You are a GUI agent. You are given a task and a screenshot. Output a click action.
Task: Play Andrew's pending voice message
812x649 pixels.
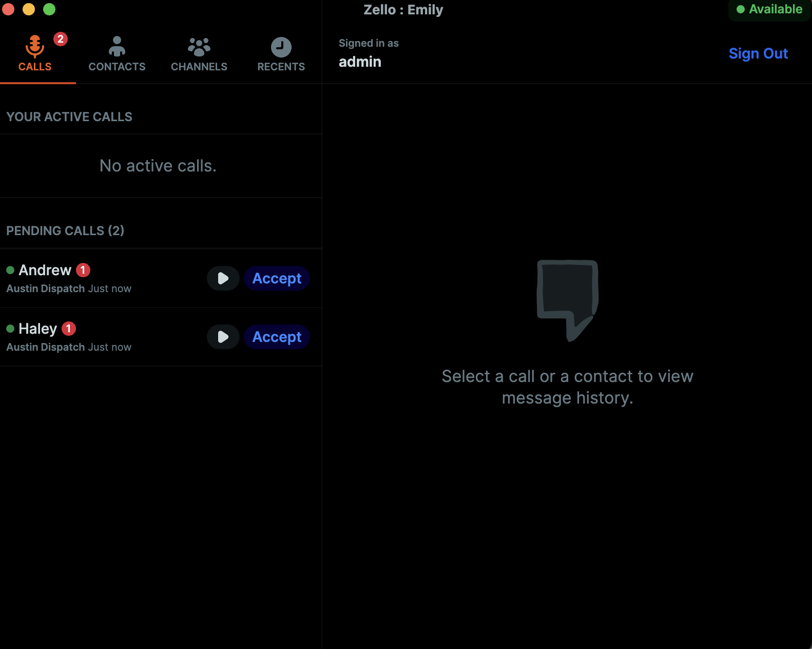(223, 278)
